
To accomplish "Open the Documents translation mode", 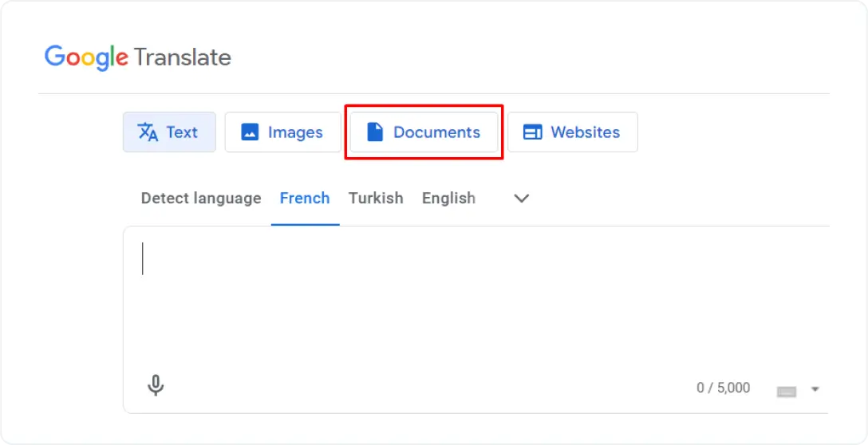I will tap(424, 132).
